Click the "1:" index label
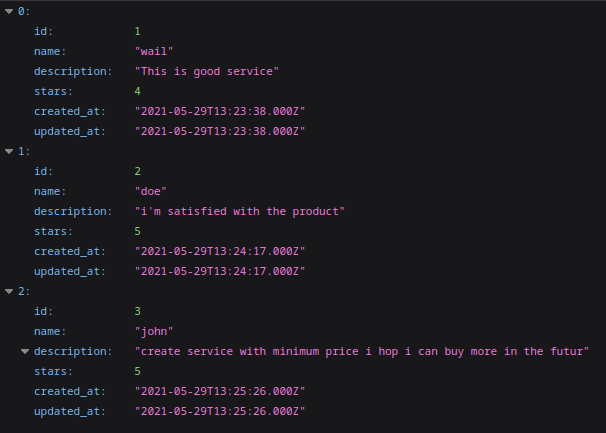606x433 pixels. pyautogui.click(x=24, y=151)
